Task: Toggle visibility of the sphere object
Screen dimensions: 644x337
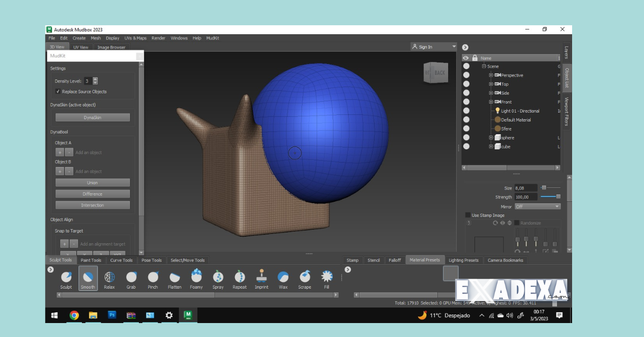Action: (x=466, y=137)
